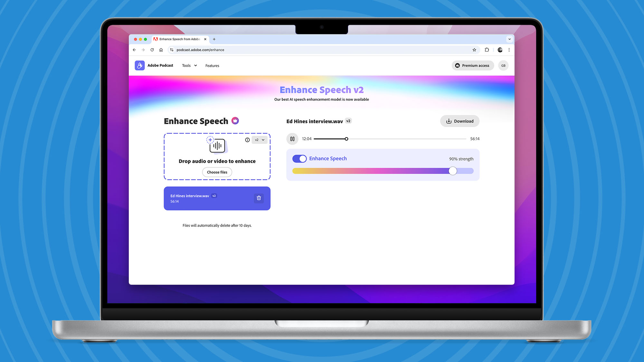Viewport: 644px width, 362px height.
Task: Open the Tools menu in Adobe Podcast
Action: (189, 65)
